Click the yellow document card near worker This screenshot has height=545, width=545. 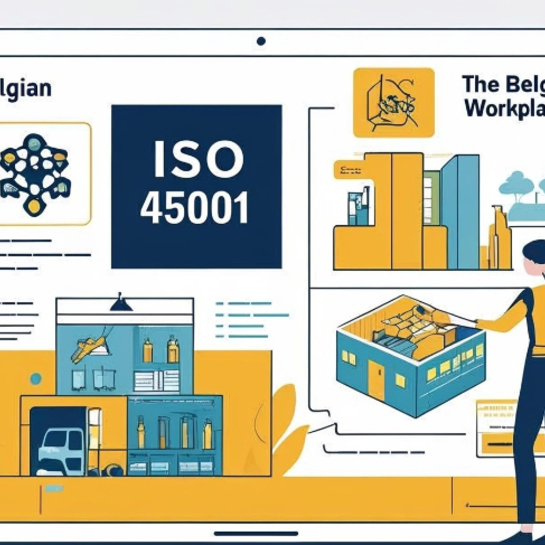tap(497, 428)
